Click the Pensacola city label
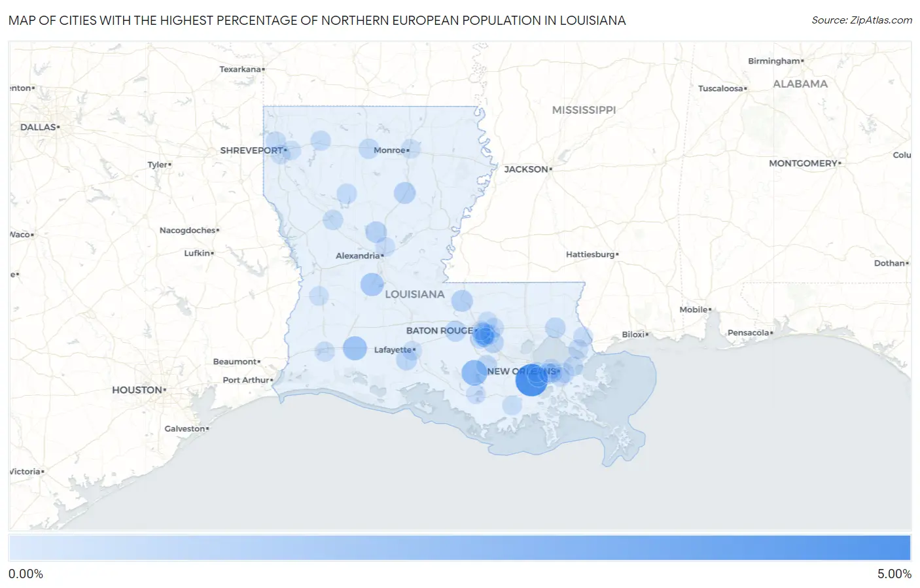This screenshot has width=920, height=588. pyautogui.click(x=749, y=333)
